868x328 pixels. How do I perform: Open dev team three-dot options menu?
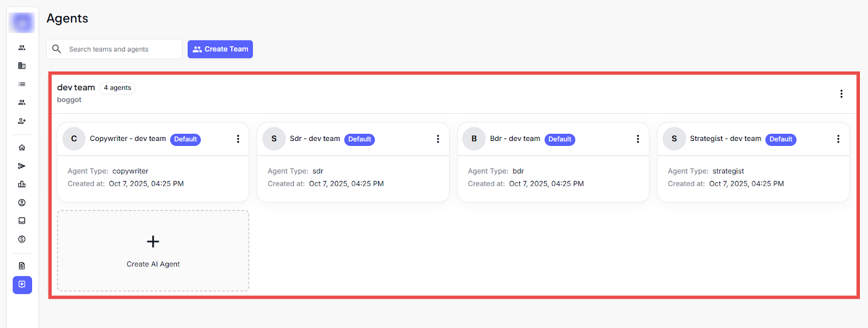(841, 94)
